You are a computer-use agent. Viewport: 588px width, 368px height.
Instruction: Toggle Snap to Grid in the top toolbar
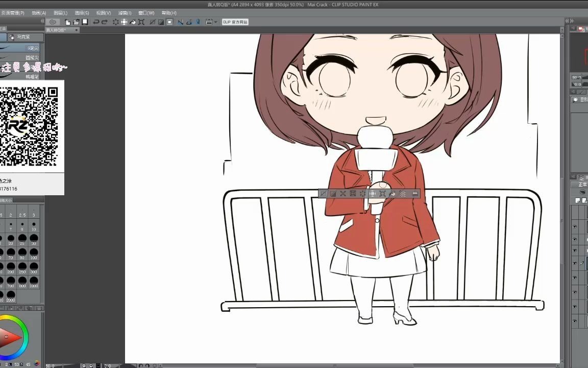click(198, 22)
